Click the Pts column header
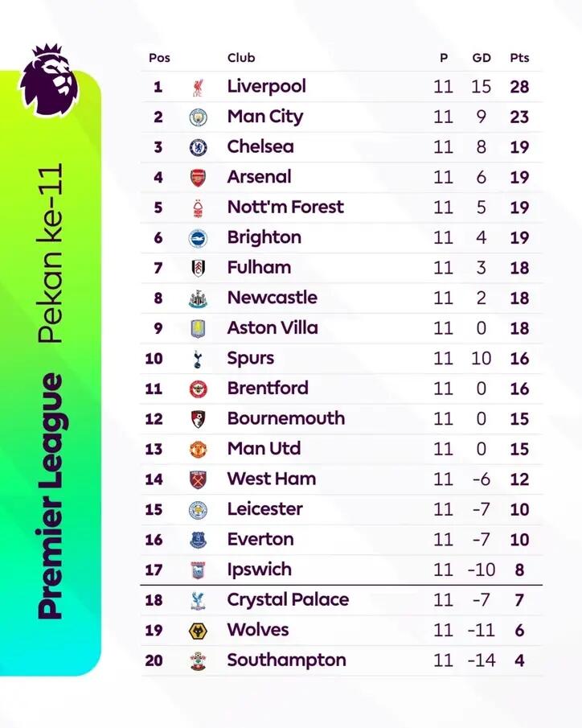The width and height of the screenshot is (582, 728). tap(519, 58)
